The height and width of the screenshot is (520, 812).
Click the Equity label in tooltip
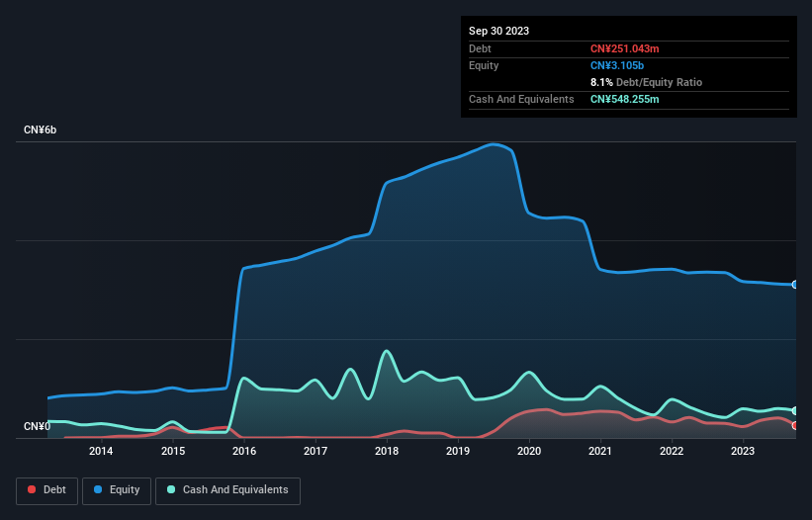pos(484,65)
